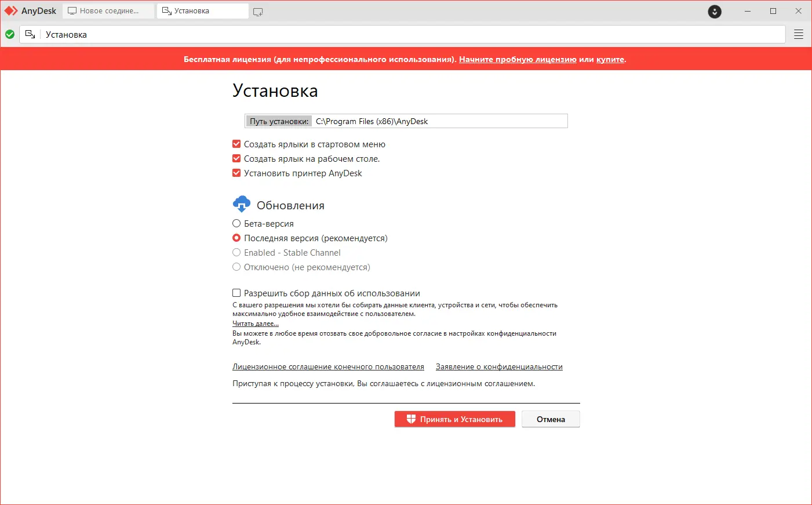Open a new tab with the plus monitor icon
The image size is (812, 505).
pos(257,11)
